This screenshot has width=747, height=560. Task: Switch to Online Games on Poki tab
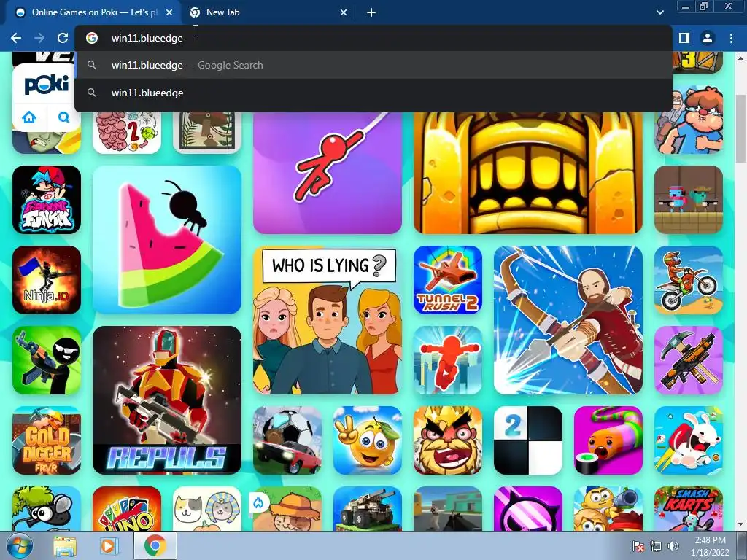[x=93, y=12]
